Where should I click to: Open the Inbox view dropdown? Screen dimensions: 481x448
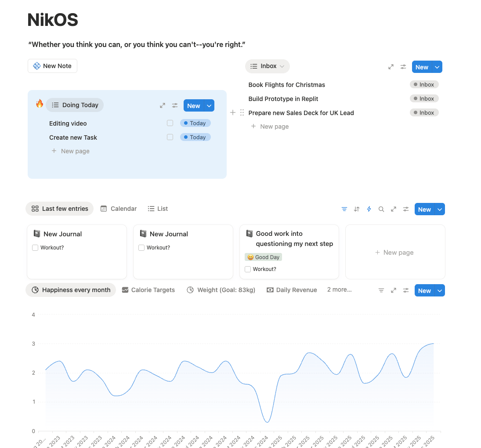click(268, 66)
